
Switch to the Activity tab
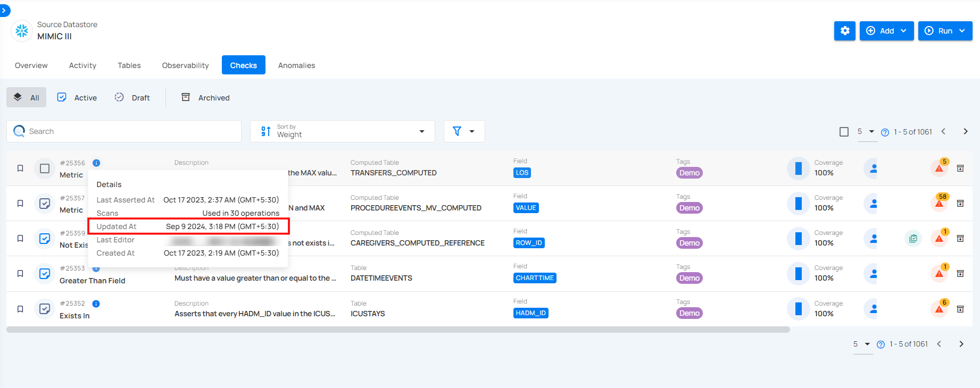click(x=82, y=65)
